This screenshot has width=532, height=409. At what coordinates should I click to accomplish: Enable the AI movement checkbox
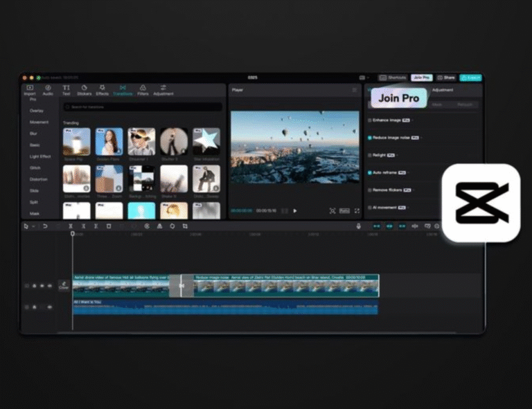[370, 208]
